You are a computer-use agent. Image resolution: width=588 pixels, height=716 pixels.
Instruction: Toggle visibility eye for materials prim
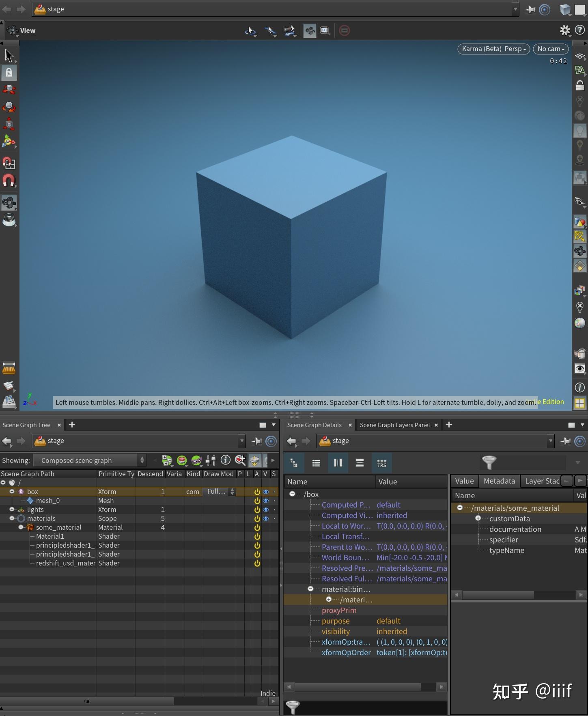click(266, 518)
